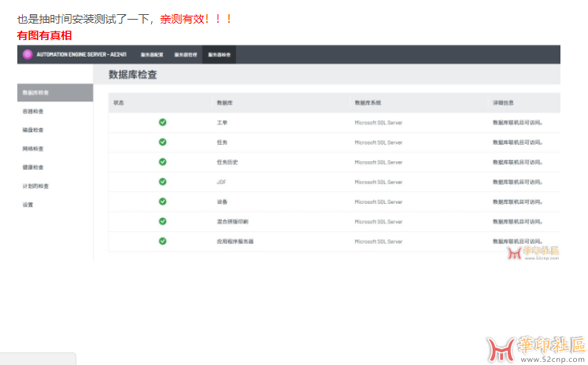The height and width of the screenshot is (365, 588).
Task: Click 数据库联机且可访问 detail in 任务历史 row
Action: tap(518, 162)
